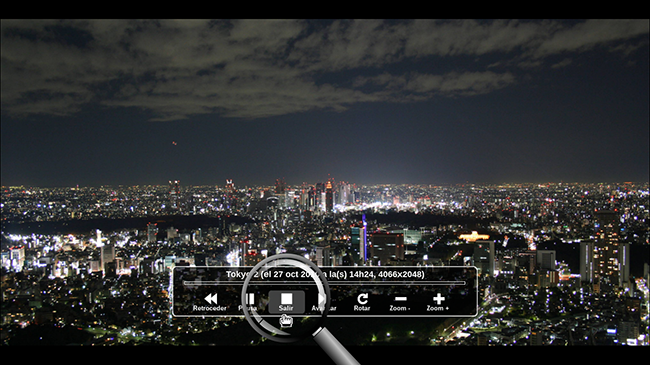Select the Retroceder text label
This screenshot has height=365, width=650.
[x=210, y=308]
